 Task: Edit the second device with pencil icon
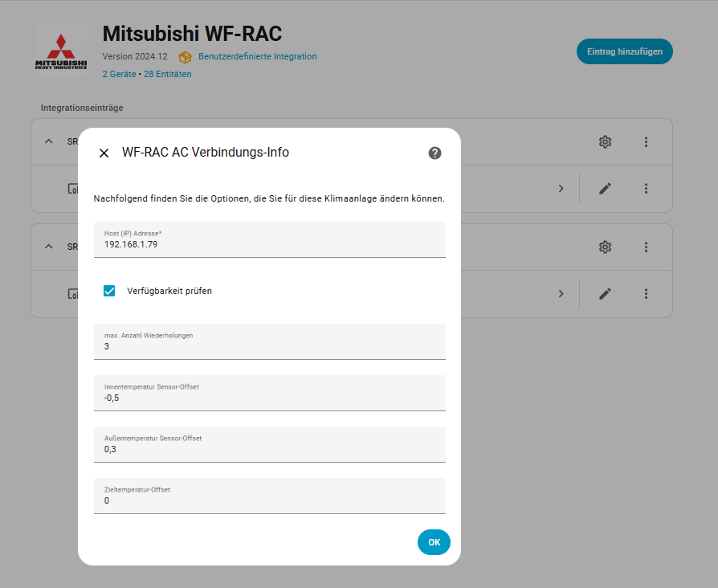pyautogui.click(x=605, y=294)
